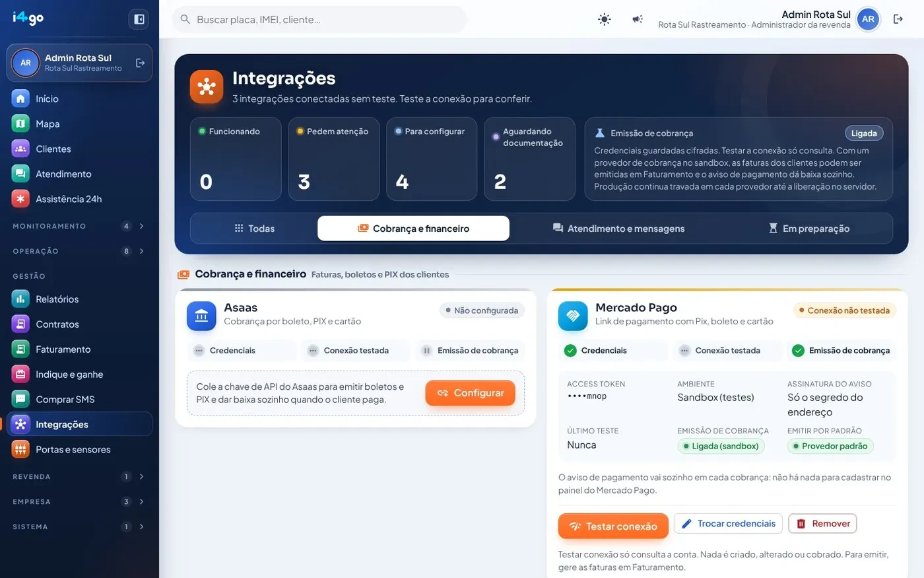
Task: Open the AR avatar in the top bar
Action: pos(868,19)
